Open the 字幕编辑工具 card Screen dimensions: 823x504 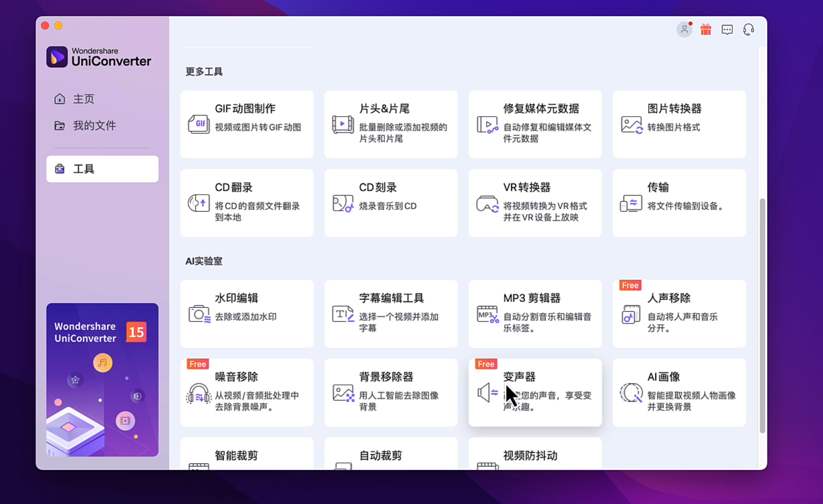(390, 314)
